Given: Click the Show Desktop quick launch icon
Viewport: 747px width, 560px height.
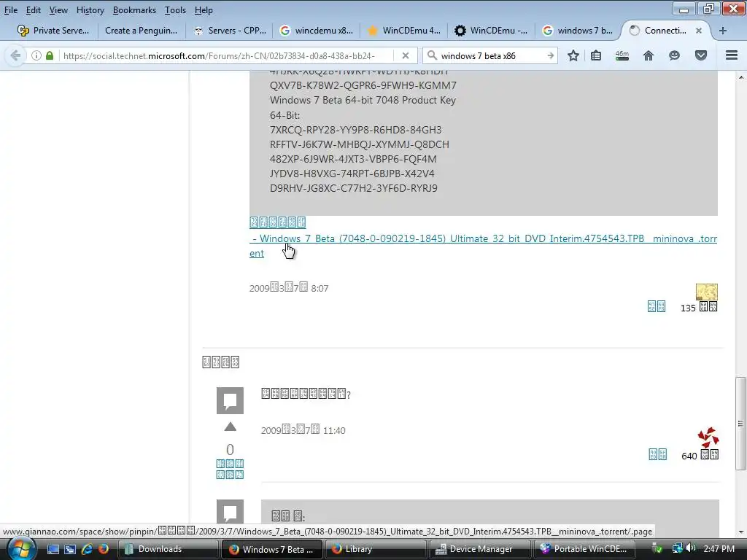Looking at the screenshot, I should [53, 549].
